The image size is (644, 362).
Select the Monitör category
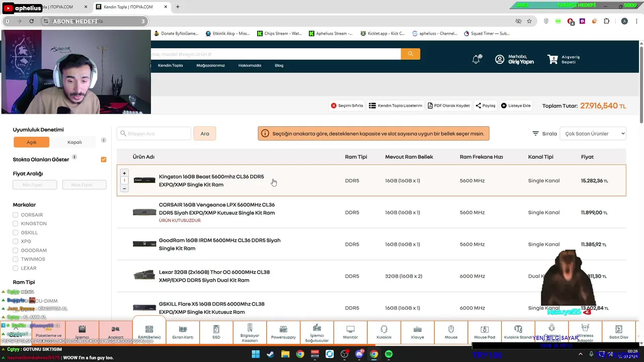(x=351, y=332)
